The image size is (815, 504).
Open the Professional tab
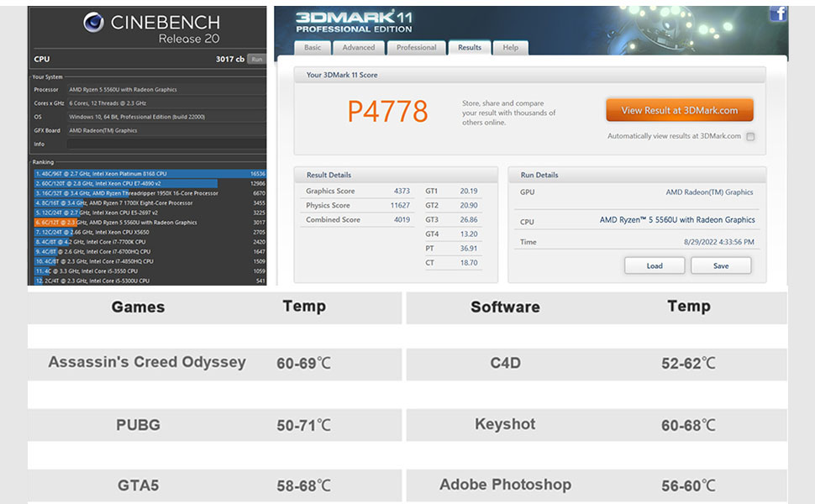pos(417,47)
